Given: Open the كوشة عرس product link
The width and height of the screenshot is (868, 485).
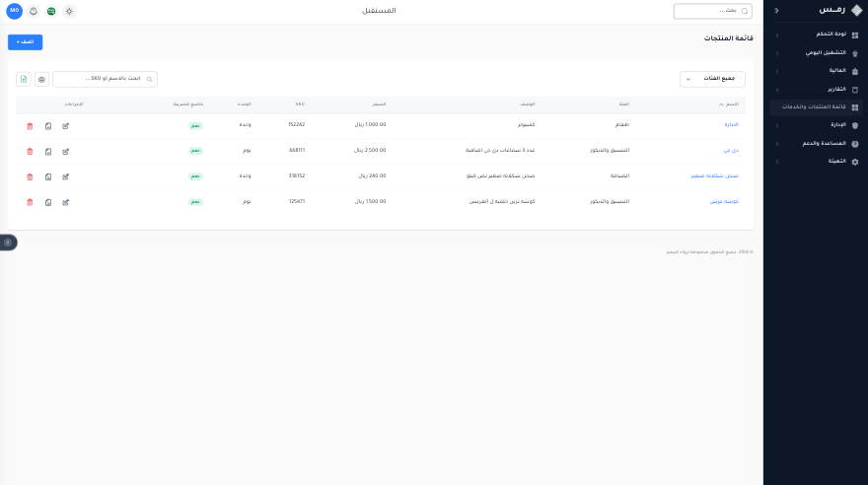Looking at the screenshot, I should point(724,201).
